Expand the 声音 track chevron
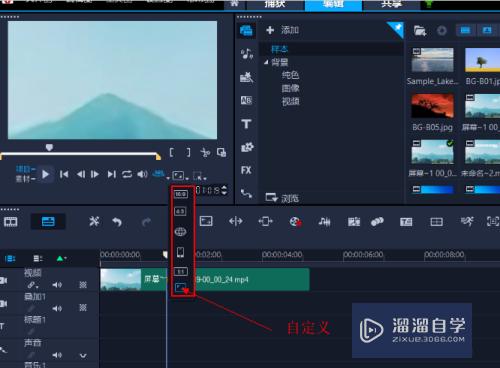 (x=83, y=356)
